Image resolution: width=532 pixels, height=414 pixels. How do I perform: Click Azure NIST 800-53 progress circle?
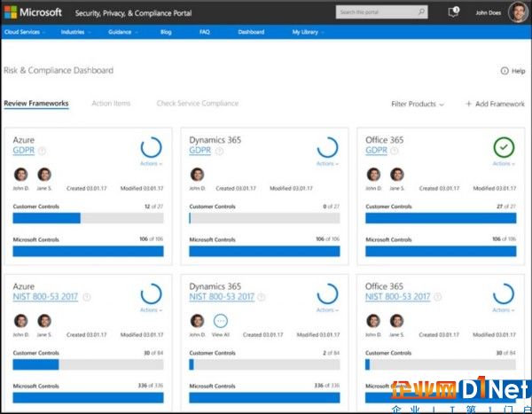pyautogui.click(x=151, y=293)
